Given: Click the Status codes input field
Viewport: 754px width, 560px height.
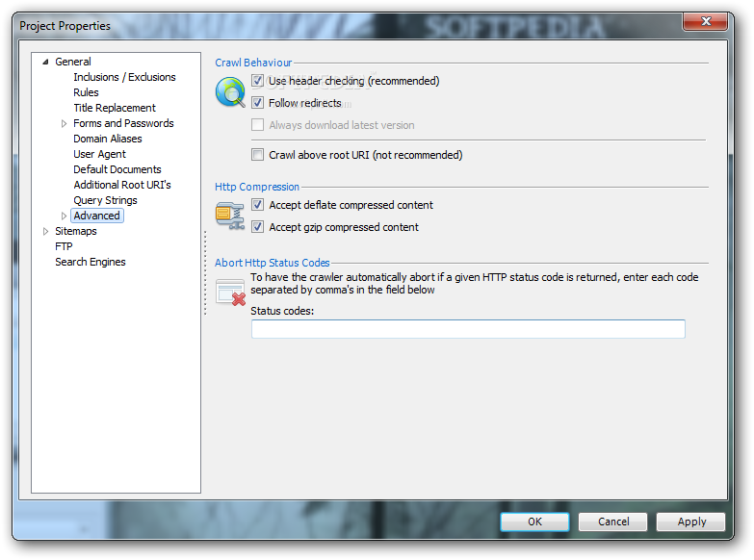Looking at the screenshot, I should click(468, 329).
